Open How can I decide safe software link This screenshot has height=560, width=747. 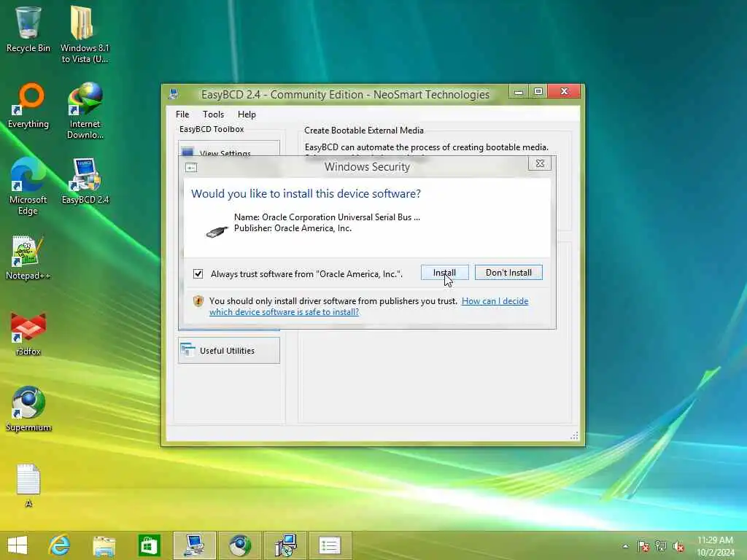click(x=368, y=306)
